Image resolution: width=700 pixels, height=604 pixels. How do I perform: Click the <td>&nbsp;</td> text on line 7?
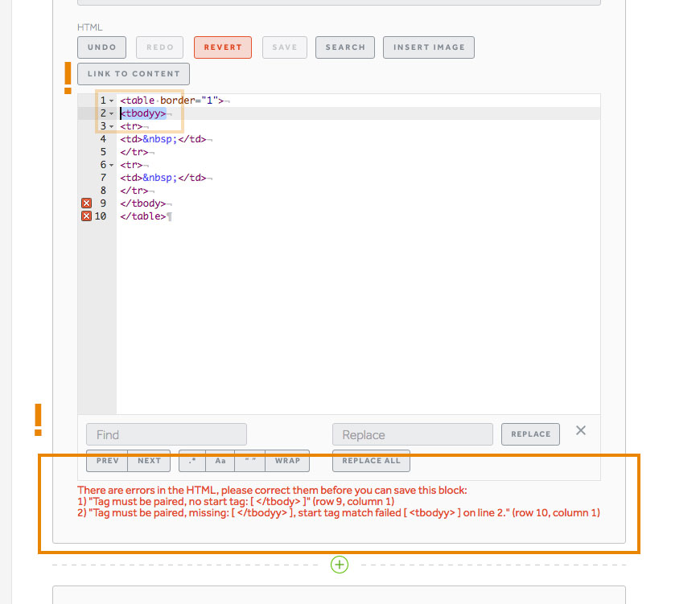point(163,178)
